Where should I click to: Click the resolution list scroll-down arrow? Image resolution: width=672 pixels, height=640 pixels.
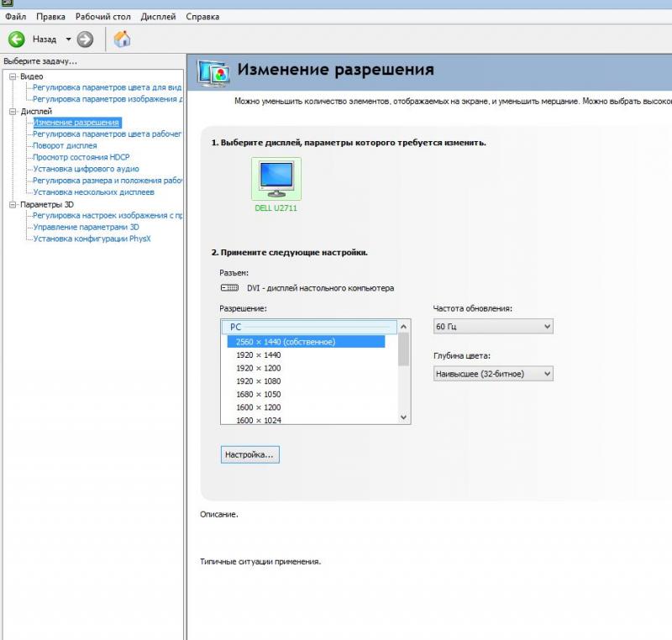[403, 417]
